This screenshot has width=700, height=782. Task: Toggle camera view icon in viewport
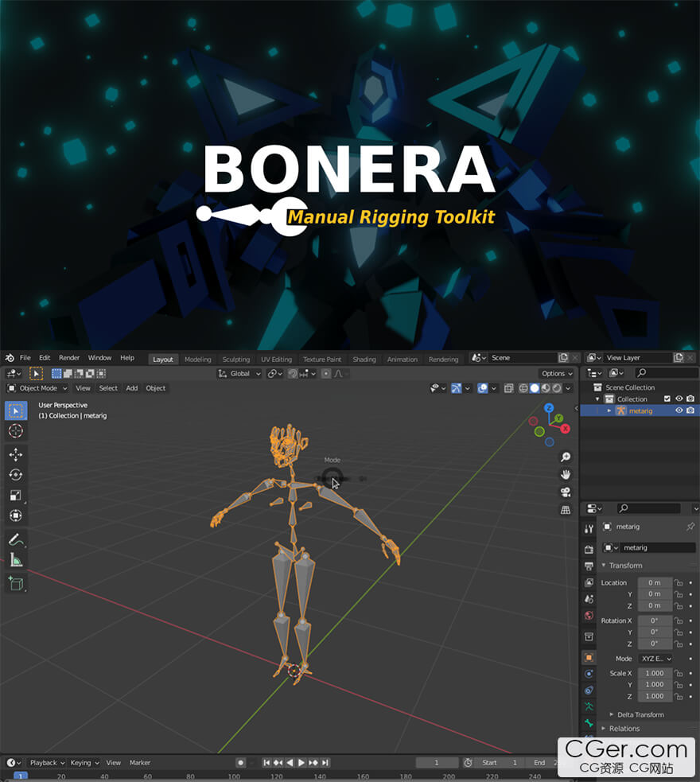(x=566, y=492)
